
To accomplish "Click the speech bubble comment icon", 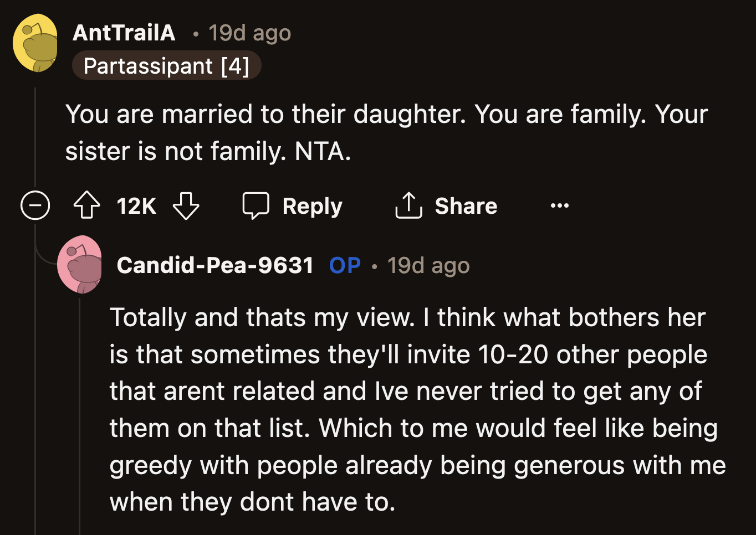I will pyautogui.click(x=257, y=205).
